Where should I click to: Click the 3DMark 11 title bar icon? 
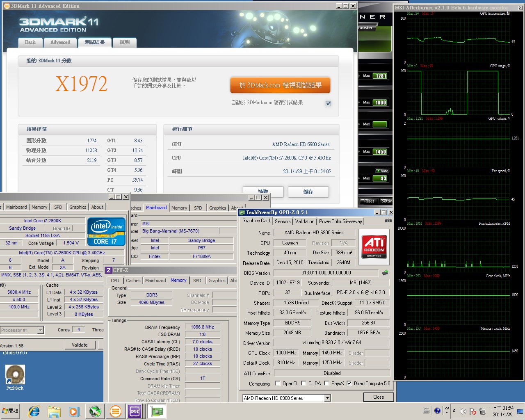(x=7, y=6)
